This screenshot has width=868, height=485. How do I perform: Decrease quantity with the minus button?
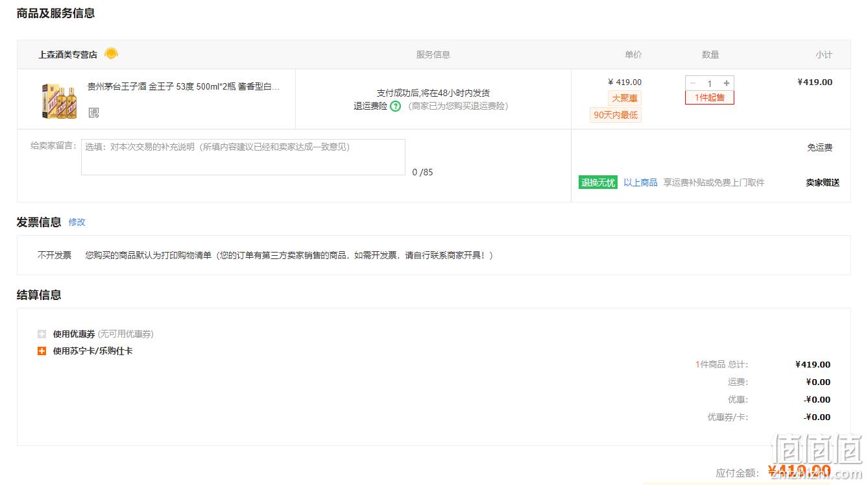[x=693, y=83]
